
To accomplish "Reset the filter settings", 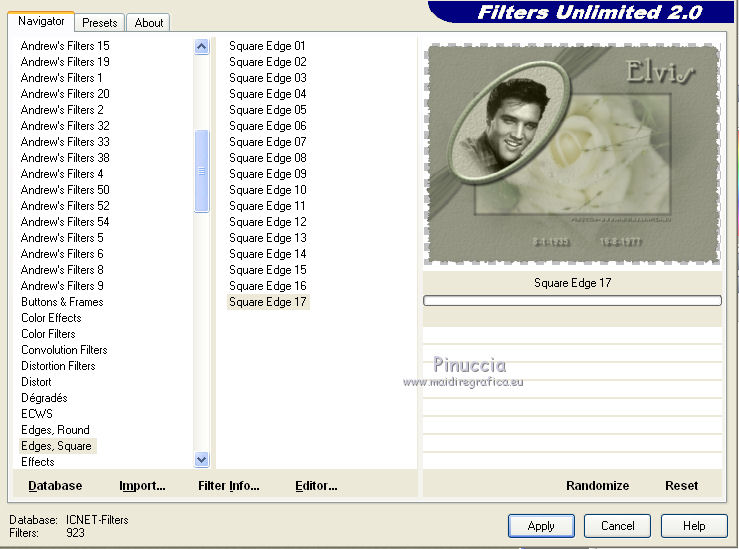I will [x=682, y=485].
